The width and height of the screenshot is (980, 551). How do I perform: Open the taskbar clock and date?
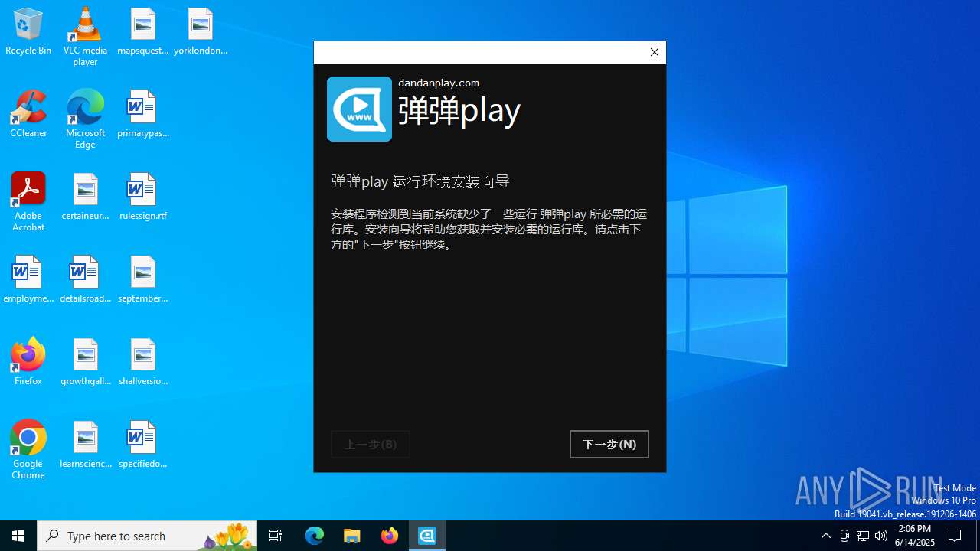[x=914, y=536]
